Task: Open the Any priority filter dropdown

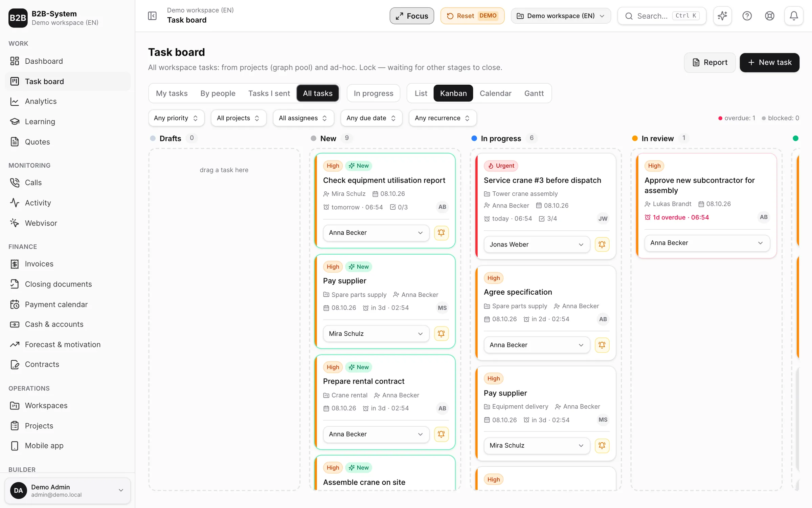Action: pos(176,118)
